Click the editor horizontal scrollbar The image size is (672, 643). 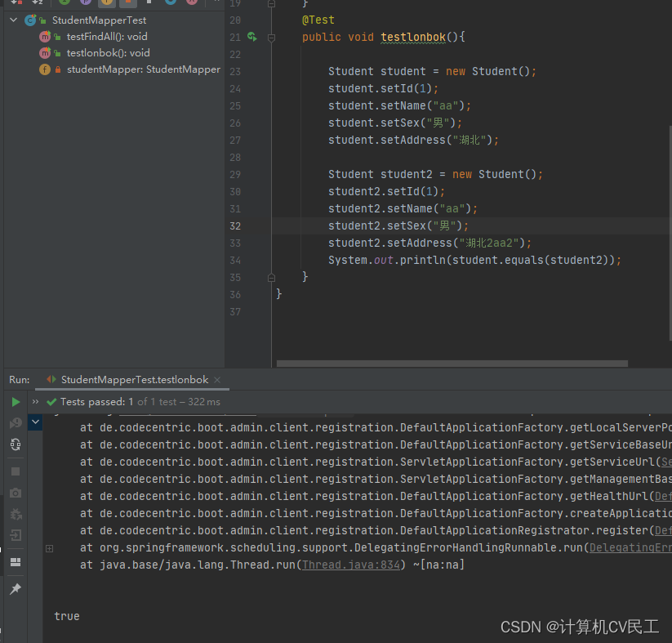[452, 364]
